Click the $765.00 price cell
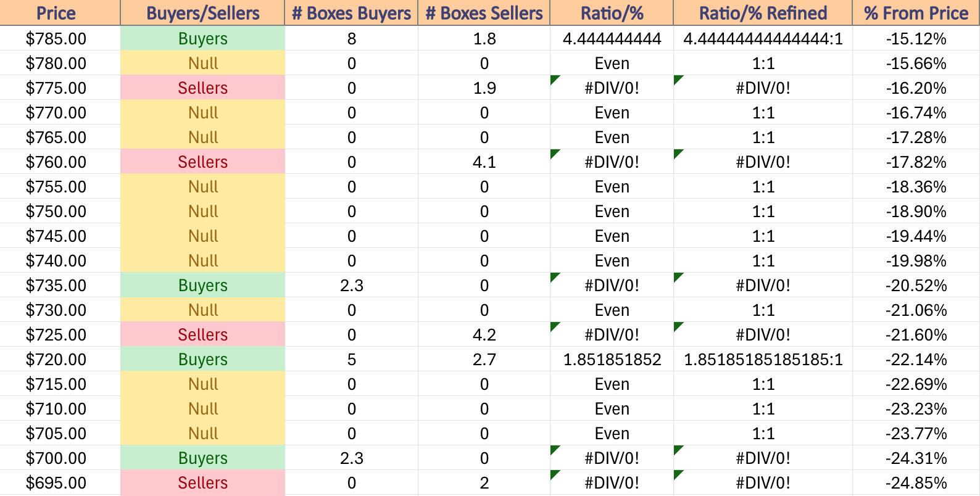 (x=60, y=137)
